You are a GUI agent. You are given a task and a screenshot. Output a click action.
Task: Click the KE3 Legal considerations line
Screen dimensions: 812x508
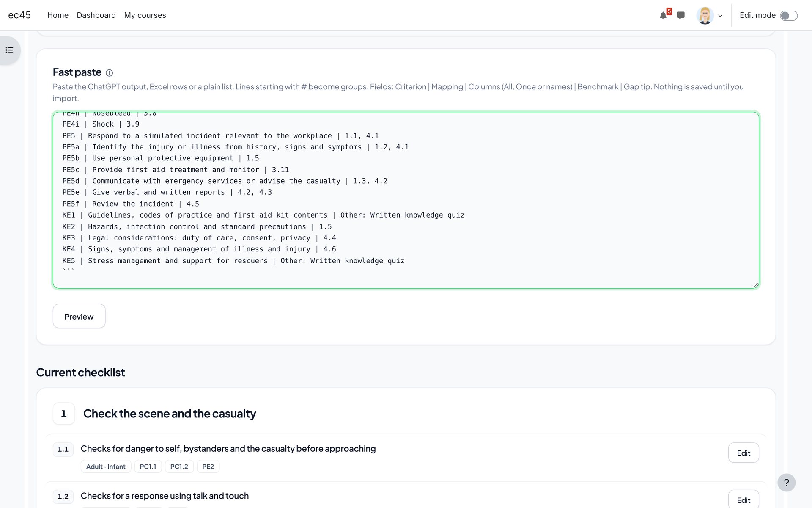pos(199,238)
